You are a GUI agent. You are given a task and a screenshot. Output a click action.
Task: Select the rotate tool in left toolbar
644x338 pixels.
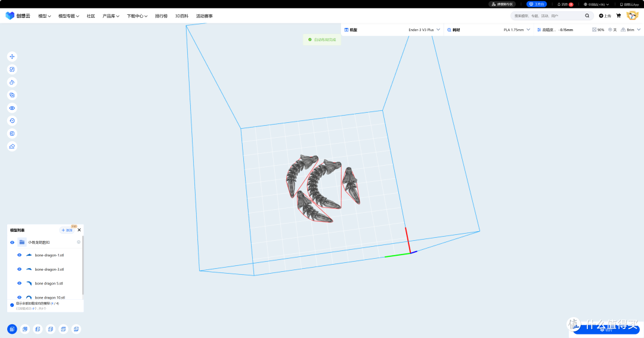point(12,82)
